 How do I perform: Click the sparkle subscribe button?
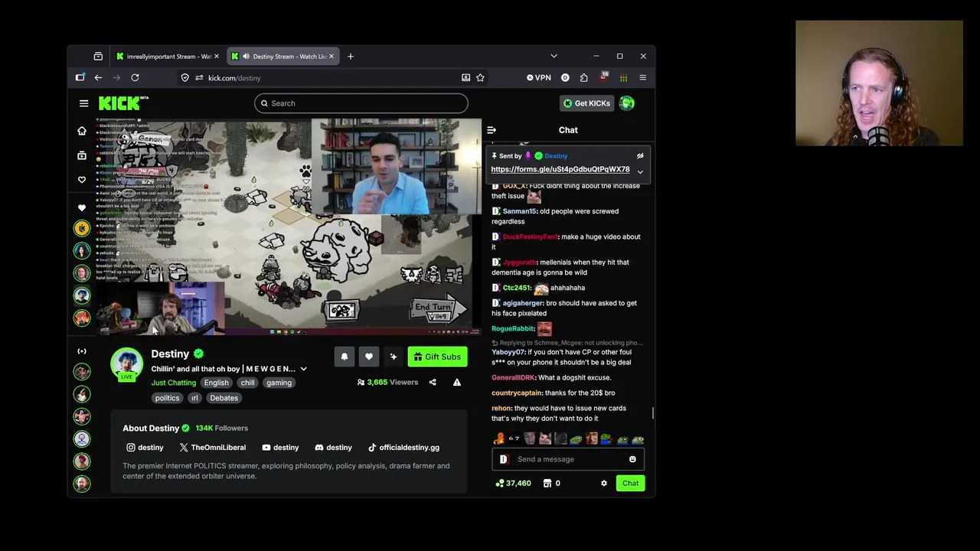tap(394, 357)
